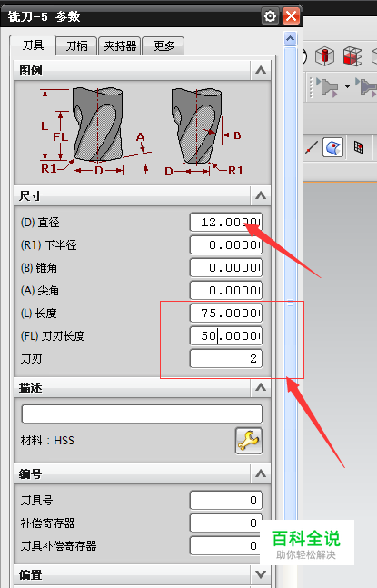Select the line drawing tool icon

pos(312,147)
